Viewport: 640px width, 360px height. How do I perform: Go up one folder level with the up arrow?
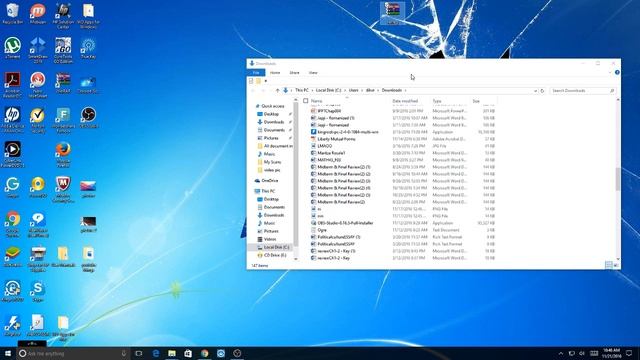click(277, 90)
